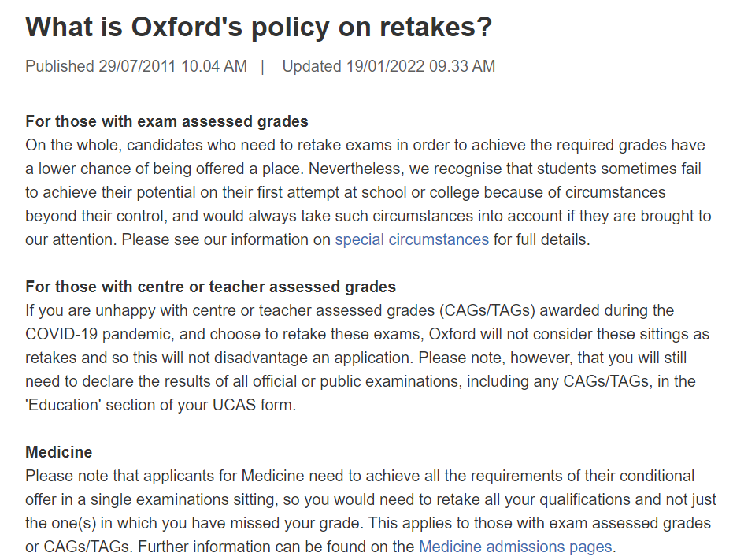Click the bold "Medicine" section heading
The image size is (733, 560).
pyautogui.click(x=58, y=452)
